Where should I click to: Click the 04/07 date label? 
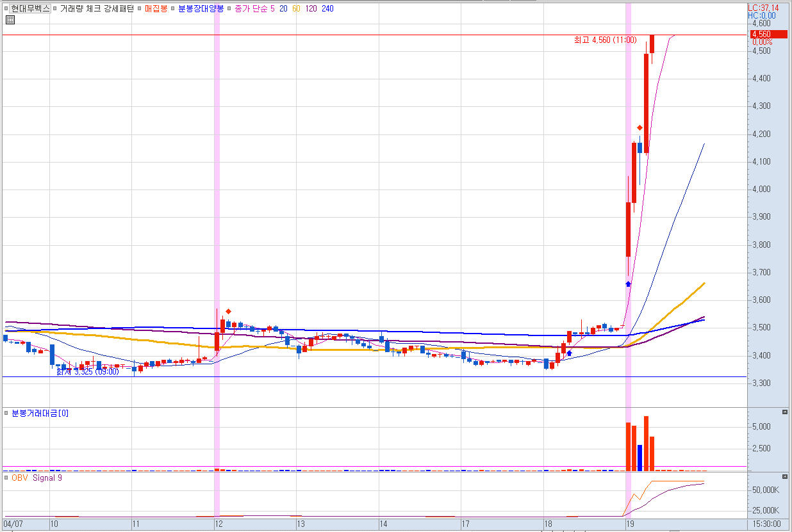tap(12, 524)
